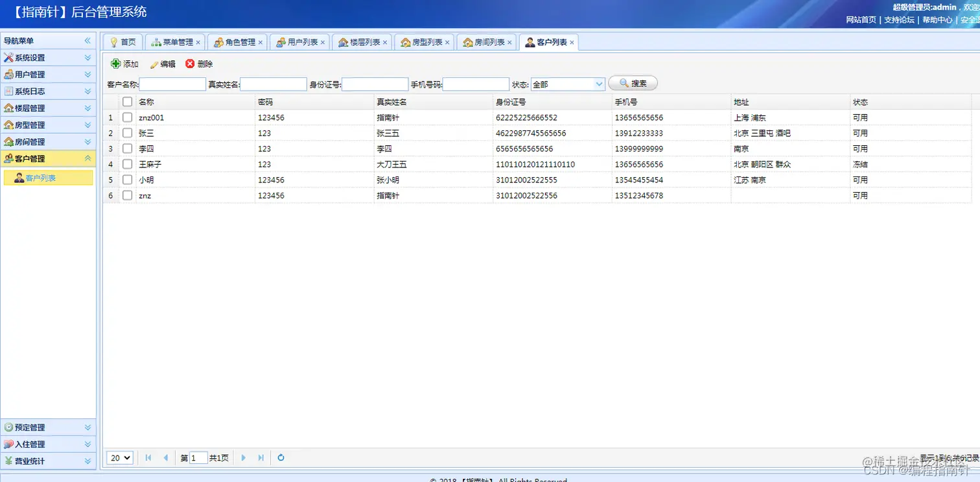Focus the 真实姓名 search field
Screen dimensions: 980x482
pos(274,84)
